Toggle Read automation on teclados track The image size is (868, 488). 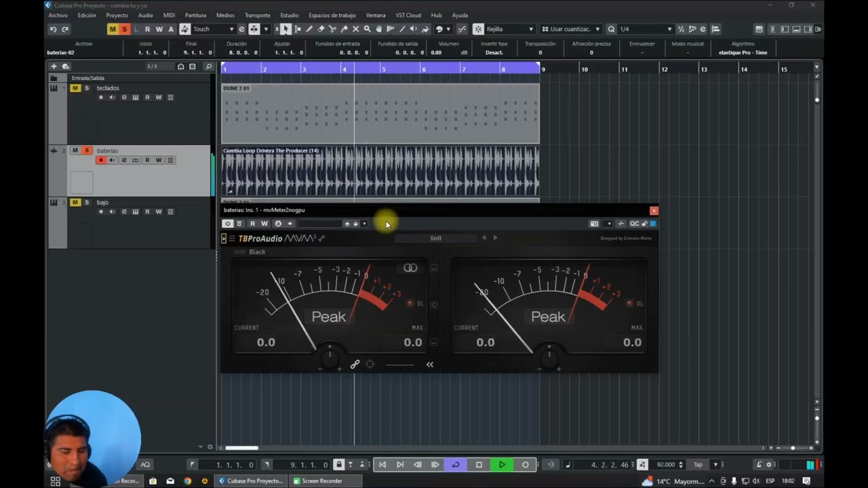tap(147, 98)
